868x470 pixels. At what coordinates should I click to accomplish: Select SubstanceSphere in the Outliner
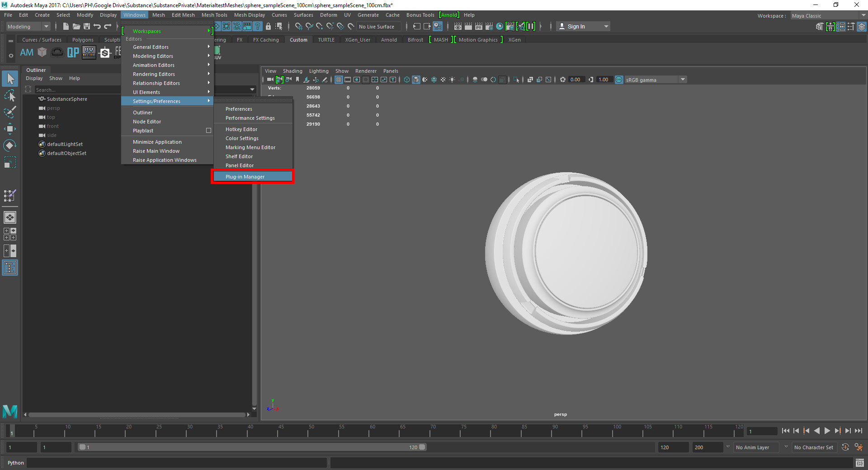click(67, 99)
